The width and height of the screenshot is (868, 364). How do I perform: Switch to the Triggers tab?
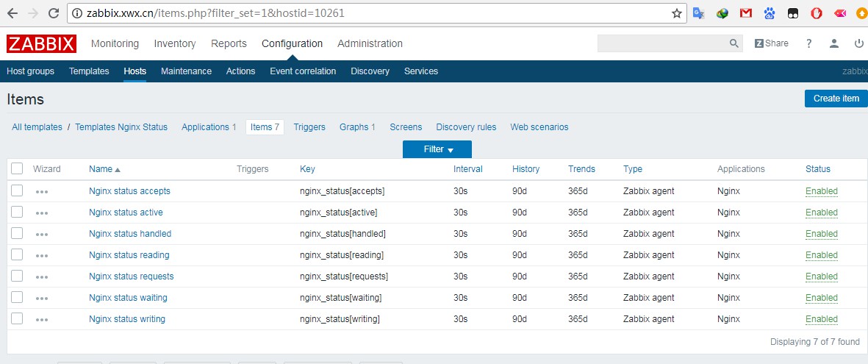[x=309, y=127]
